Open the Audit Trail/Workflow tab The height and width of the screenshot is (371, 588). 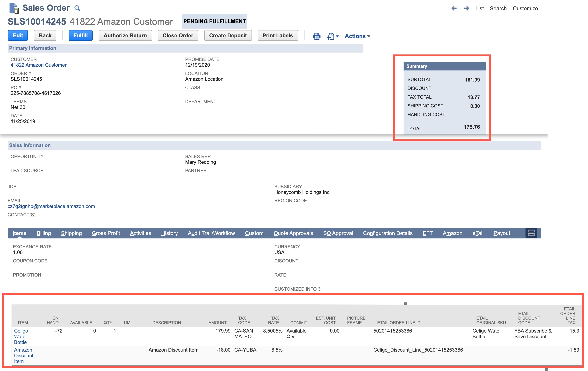pos(211,233)
